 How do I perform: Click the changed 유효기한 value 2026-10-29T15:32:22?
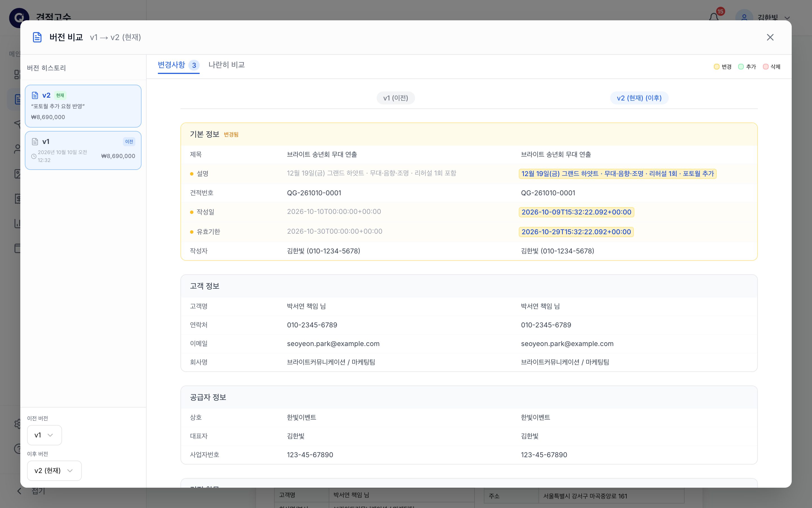[576, 232]
